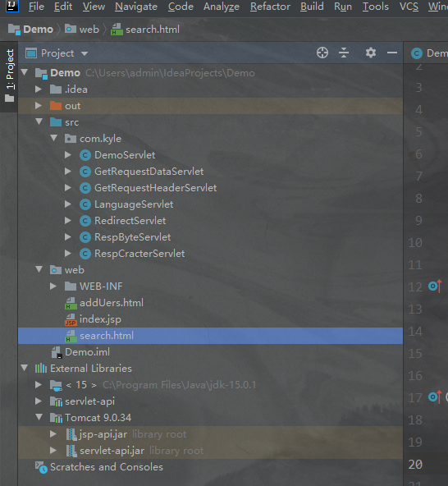Screen dimensions: 448x486
Task: Click the index.jsp file icon
Action: click(71, 319)
